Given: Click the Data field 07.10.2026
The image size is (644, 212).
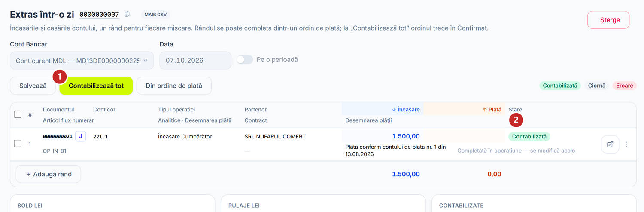Looking at the screenshot, I should point(195,61).
